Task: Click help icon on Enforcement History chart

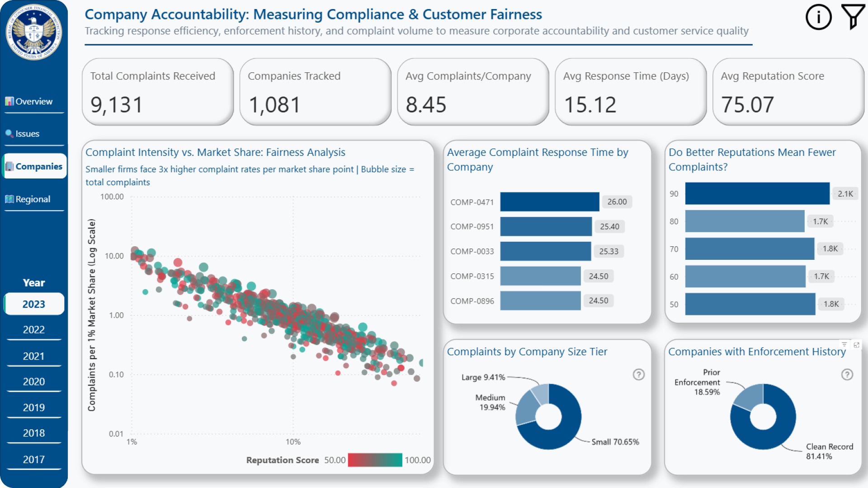Action: tap(847, 375)
